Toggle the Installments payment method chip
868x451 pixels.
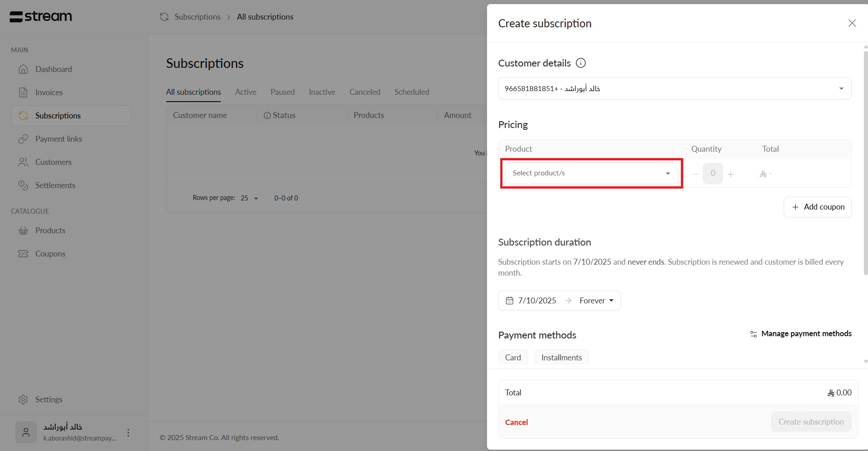(561, 358)
